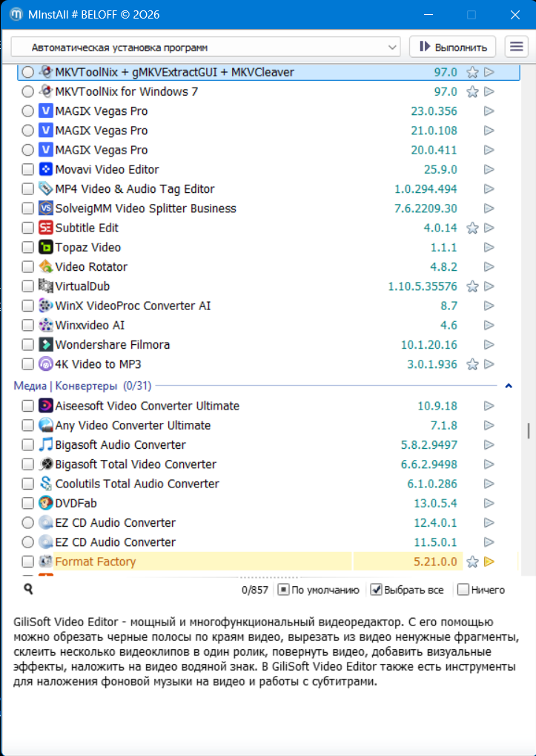Viewport: 536px width, 756px height.
Task: Click play arrow for Wondershare Filmora
Action: point(489,345)
